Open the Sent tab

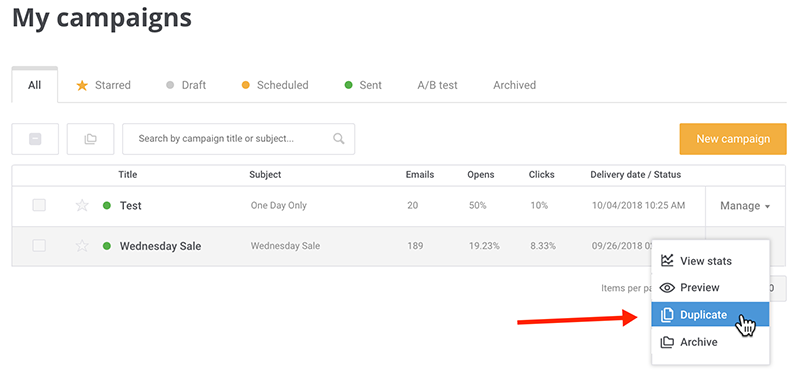tap(363, 85)
